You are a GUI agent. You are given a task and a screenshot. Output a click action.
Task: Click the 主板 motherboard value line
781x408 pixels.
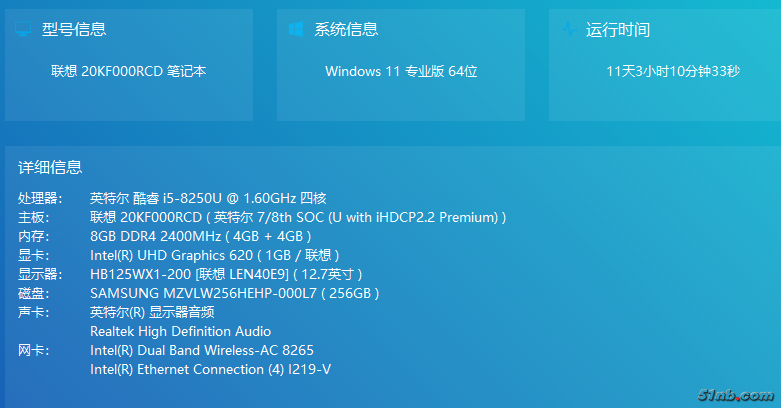click(x=298, y=217)
